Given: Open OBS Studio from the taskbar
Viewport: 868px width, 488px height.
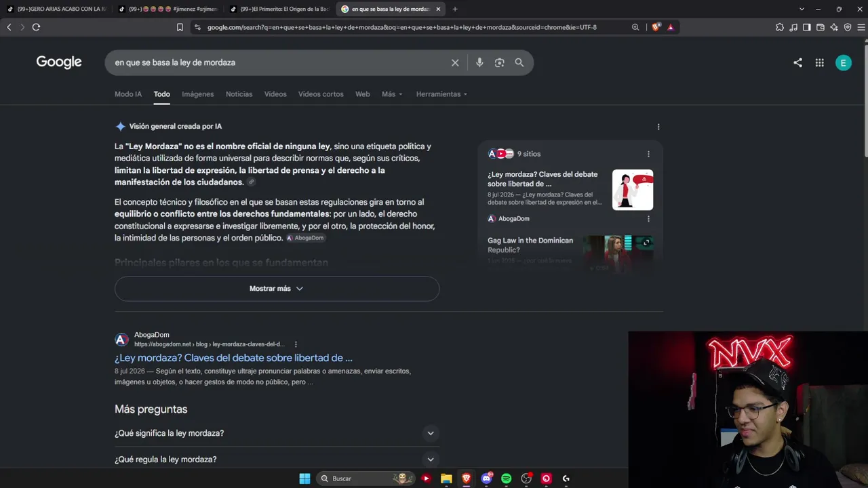Looking at the screenshot, I should pyautogui.click(x=526, y=479).
